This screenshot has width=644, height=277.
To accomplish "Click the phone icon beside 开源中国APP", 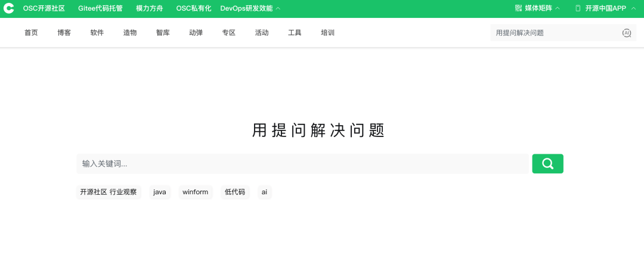I will click(578, 8).
